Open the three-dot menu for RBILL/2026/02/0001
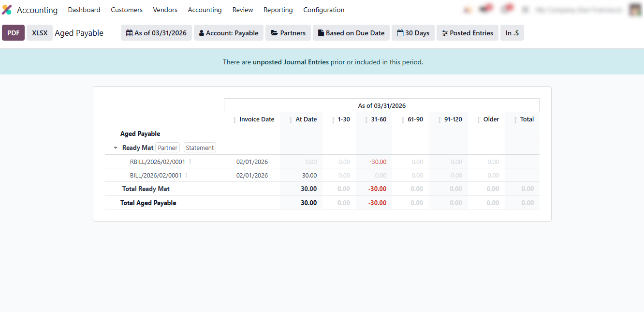 tap(190, 162)
